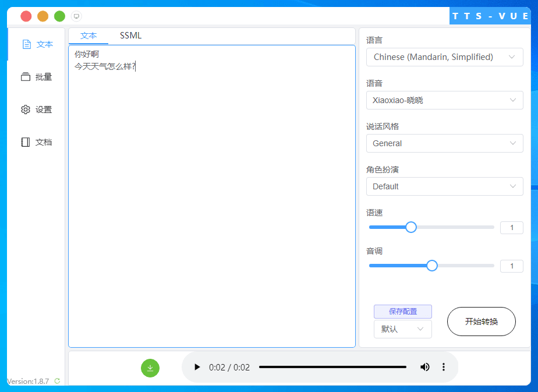Open the Xiaoxiao-晓晓 voice dropdown
Screen dimensions: 538x392
444,100
